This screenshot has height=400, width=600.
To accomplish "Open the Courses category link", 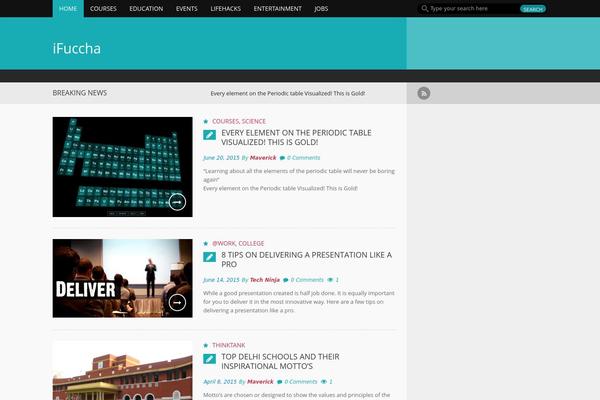I will pos(225,121).
